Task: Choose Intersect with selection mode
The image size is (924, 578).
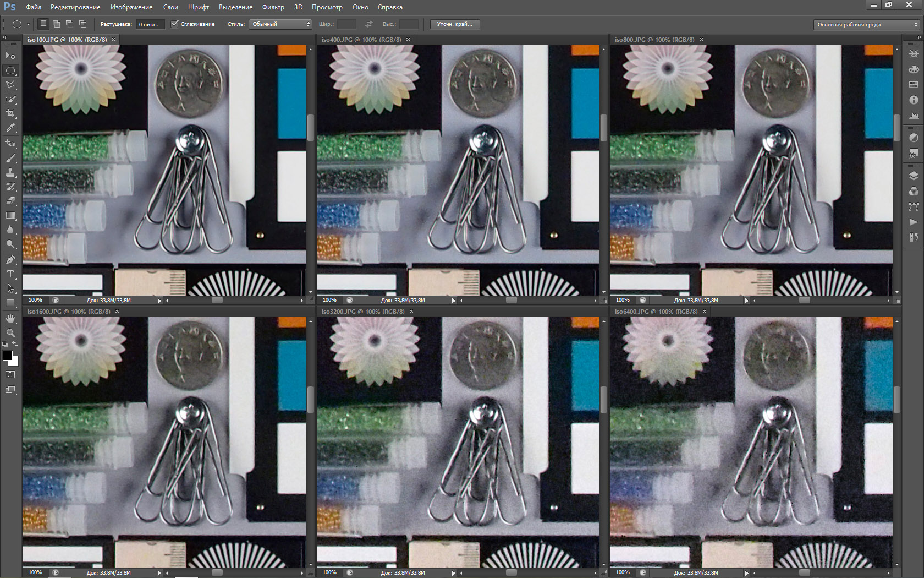Action: pyautogui.click(x=83, y=24)
